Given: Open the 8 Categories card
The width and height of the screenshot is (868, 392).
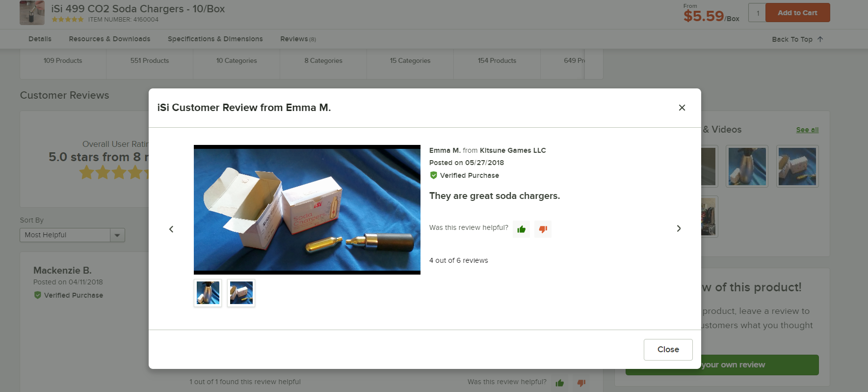Looking at the screenshot, I should (x=323, y=61).
